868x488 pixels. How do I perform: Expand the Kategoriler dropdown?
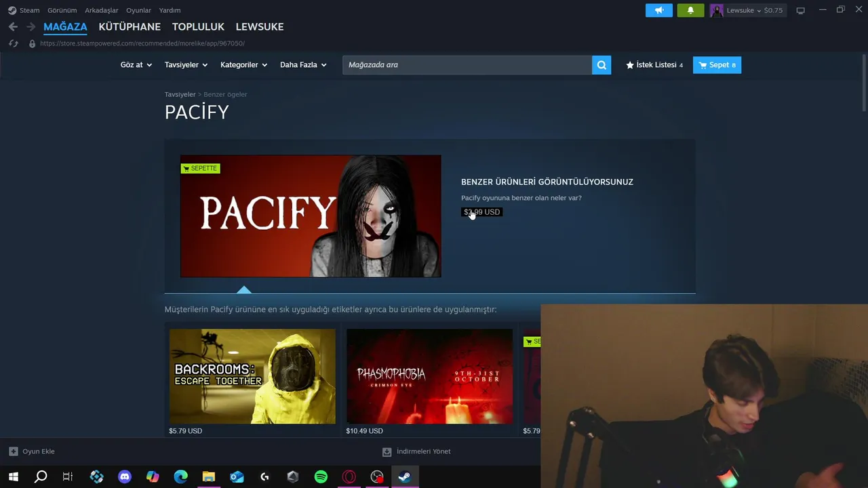click(243, 65)
